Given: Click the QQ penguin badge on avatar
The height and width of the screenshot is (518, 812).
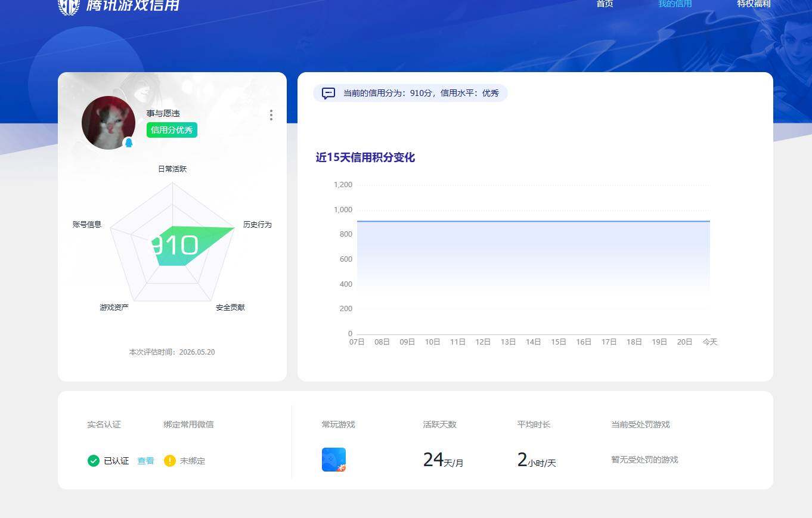Looking at the screenshot, I should pos(128,142).
